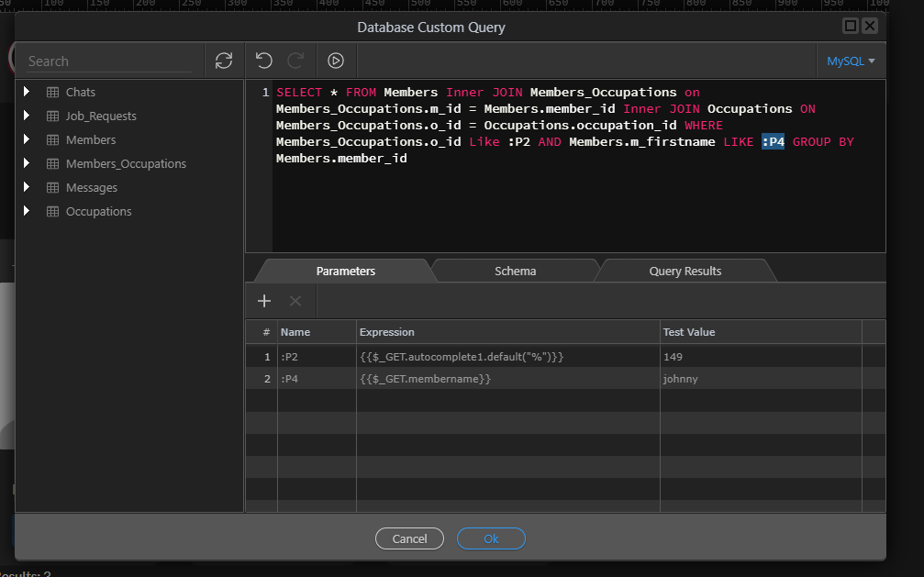Click the SELECT keyword in editor
924x577 pixels.
[299, 93]
